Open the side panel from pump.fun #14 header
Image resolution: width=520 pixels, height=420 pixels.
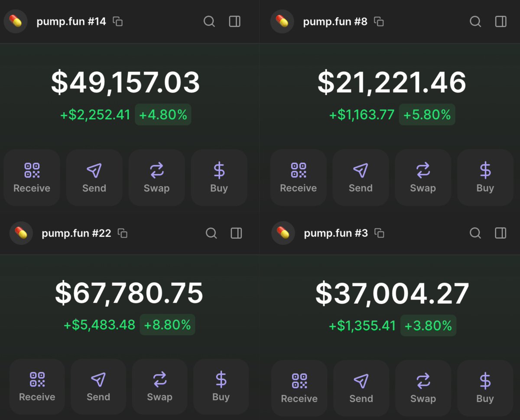pos(234,21)
